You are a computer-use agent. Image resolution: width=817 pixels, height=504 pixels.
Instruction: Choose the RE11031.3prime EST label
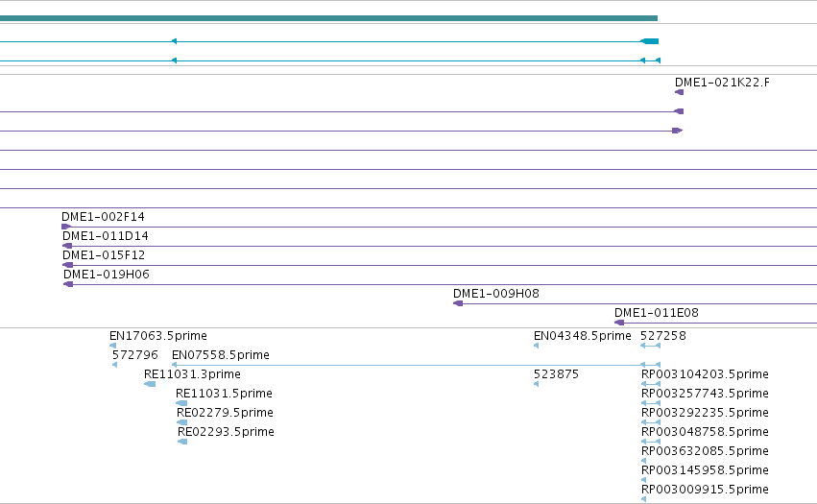[x=192, y=374]
